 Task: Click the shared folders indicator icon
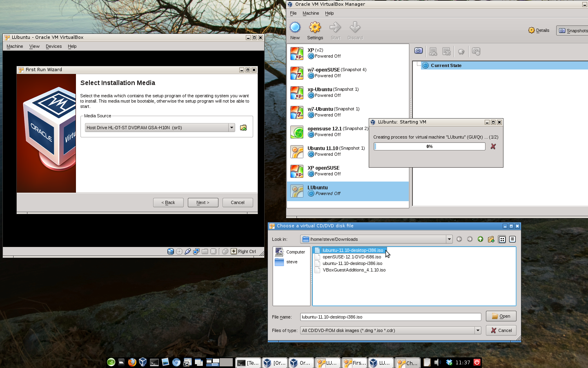point(205,251)
